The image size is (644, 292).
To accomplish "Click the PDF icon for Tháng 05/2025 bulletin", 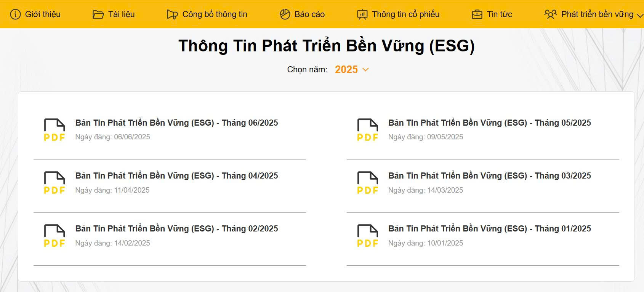I will 368,130.
